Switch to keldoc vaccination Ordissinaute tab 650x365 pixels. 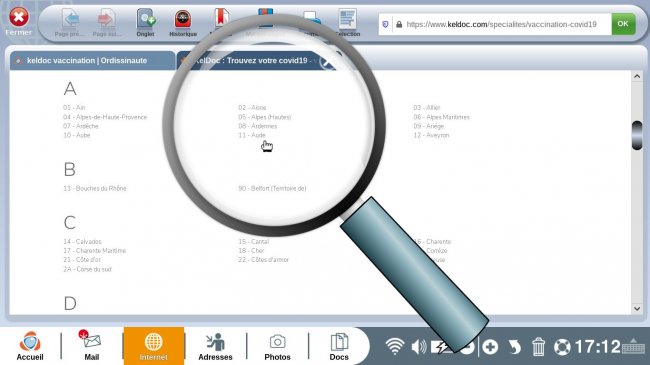(x=92, y=61)
